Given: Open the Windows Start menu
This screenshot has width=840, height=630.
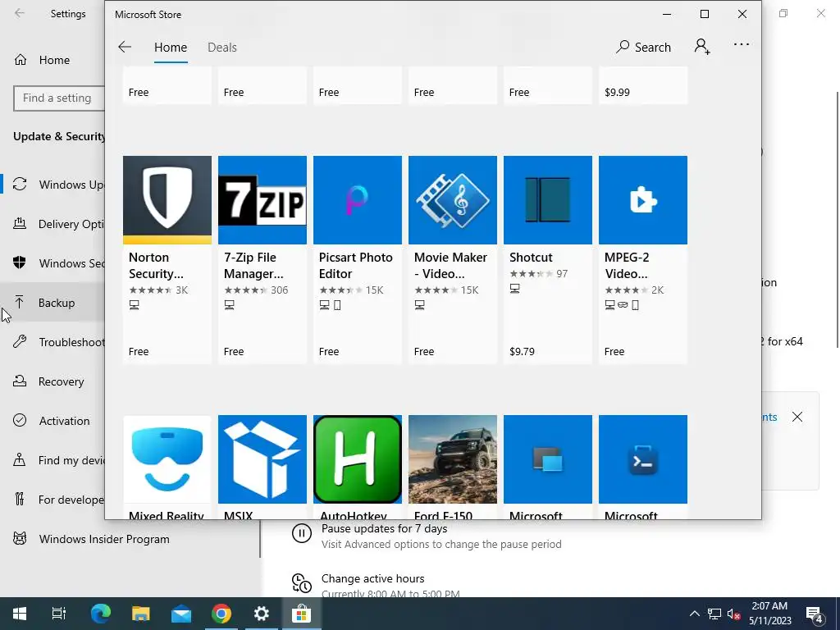Looking at the screenshot, I should (20, 614).
